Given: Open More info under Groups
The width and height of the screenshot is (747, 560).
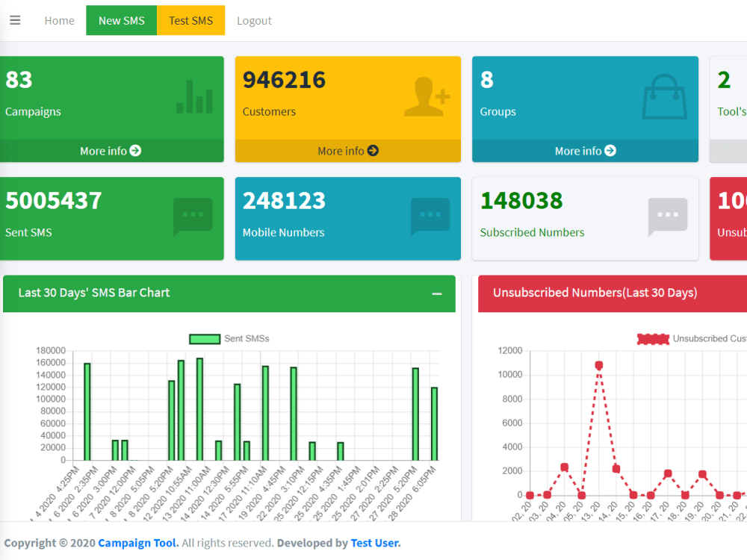Looking at the screenshot, I should [585, 151].
